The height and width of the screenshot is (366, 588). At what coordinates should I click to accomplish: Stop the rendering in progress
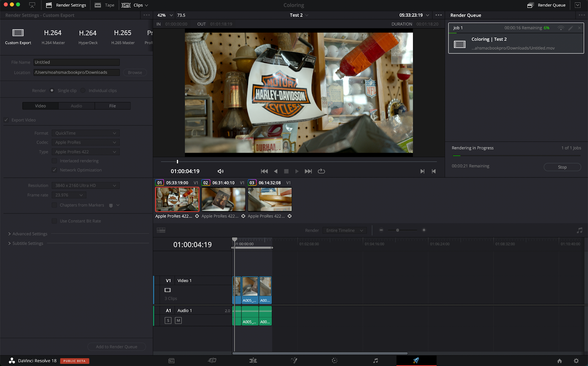click(562, 167)
